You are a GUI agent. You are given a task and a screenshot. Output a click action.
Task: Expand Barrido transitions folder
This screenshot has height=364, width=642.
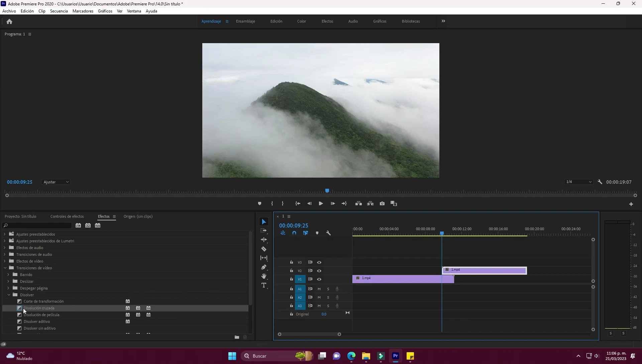point(8,275)
